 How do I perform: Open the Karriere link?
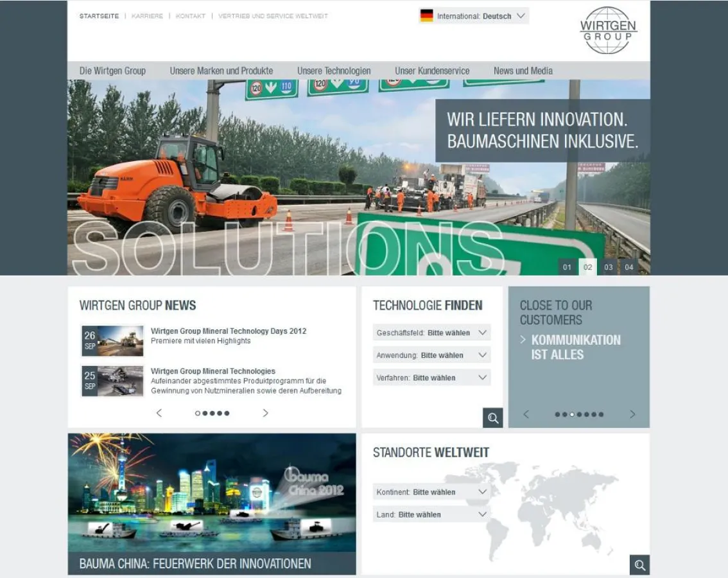click(x=147, y=15)
